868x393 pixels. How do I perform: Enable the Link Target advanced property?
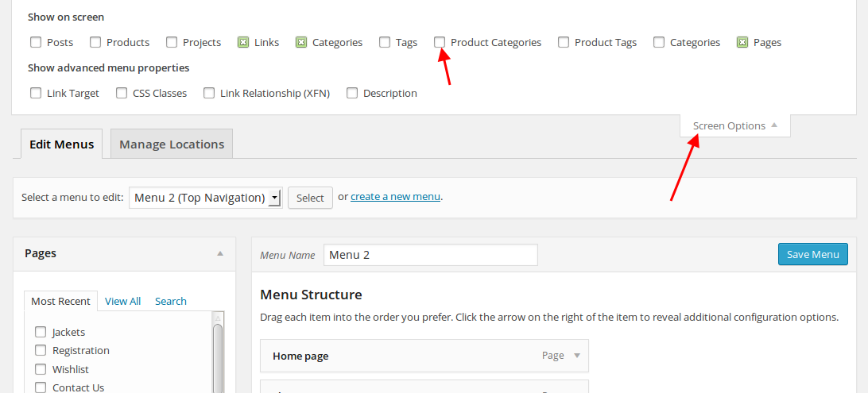36,93
